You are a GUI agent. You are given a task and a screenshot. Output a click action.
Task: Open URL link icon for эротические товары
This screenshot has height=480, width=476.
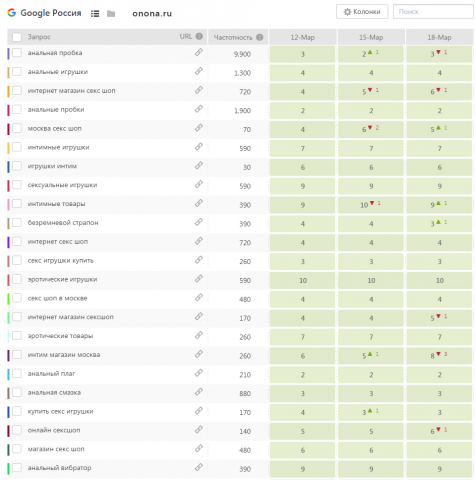(x=199, y=335)
